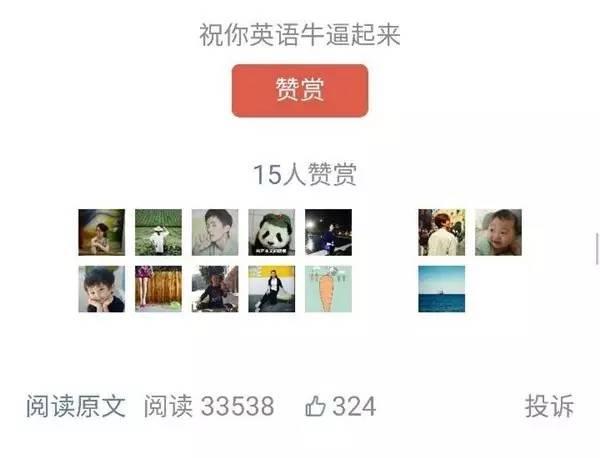Tap the blue ocean avatar
Viewport: 600px width, 458px height.
(442, 289)
